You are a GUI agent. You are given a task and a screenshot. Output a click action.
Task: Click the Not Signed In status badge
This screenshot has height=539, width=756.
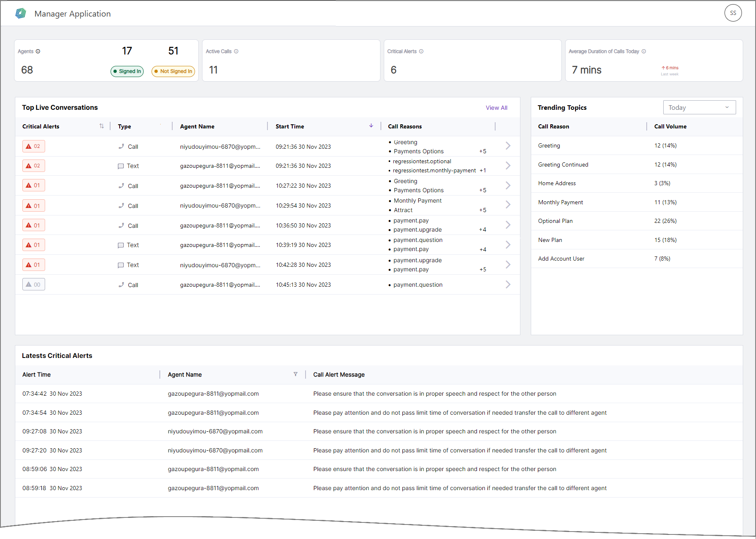[173, 71]
